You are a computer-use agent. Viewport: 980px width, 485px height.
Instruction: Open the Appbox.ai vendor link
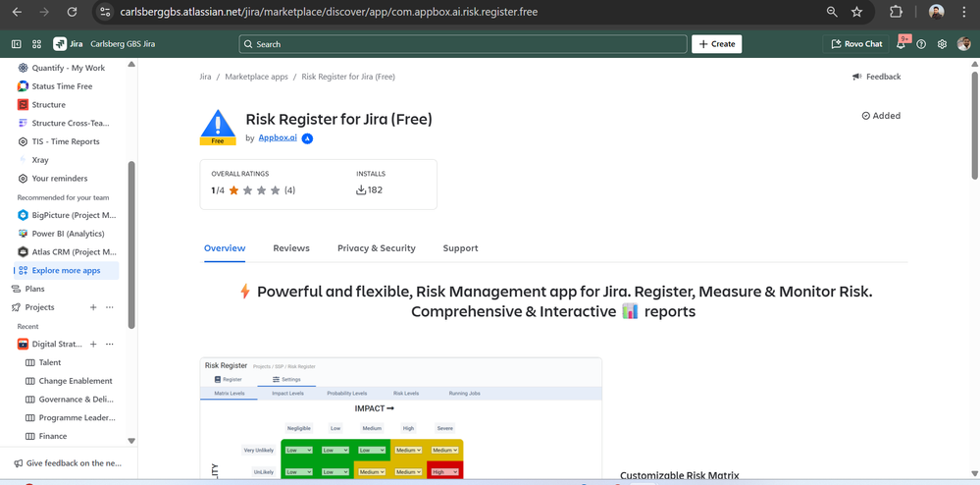278,138
